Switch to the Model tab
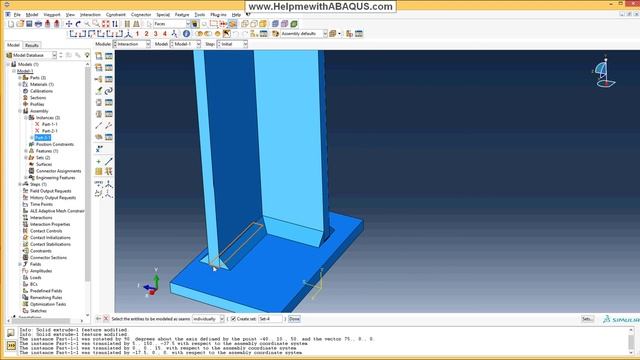 pyautogui.click(x=13, y=45)
